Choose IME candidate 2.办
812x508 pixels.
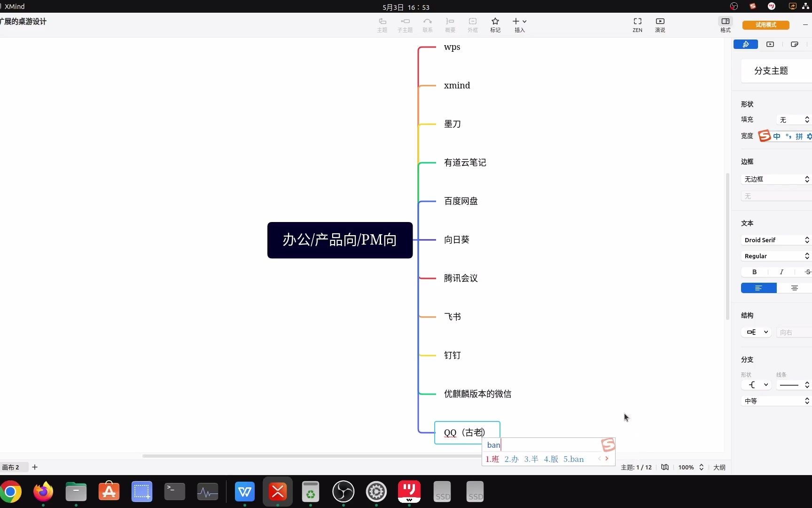coord(511,459)
